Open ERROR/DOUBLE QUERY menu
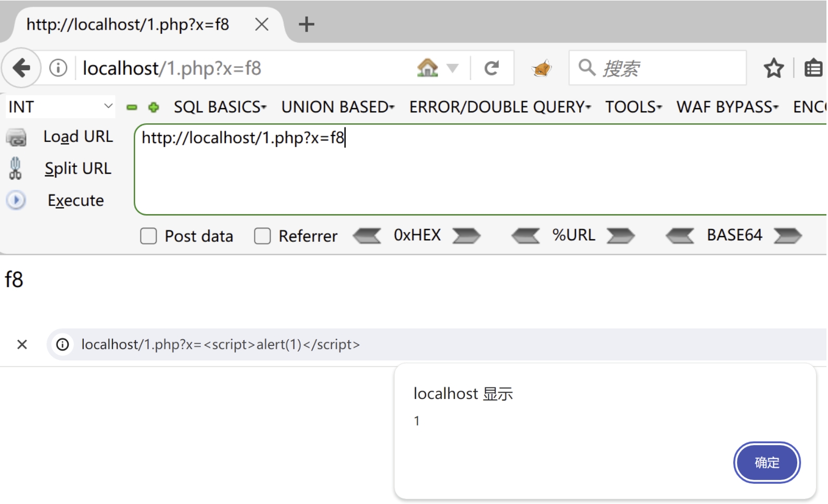 point(500,107)
